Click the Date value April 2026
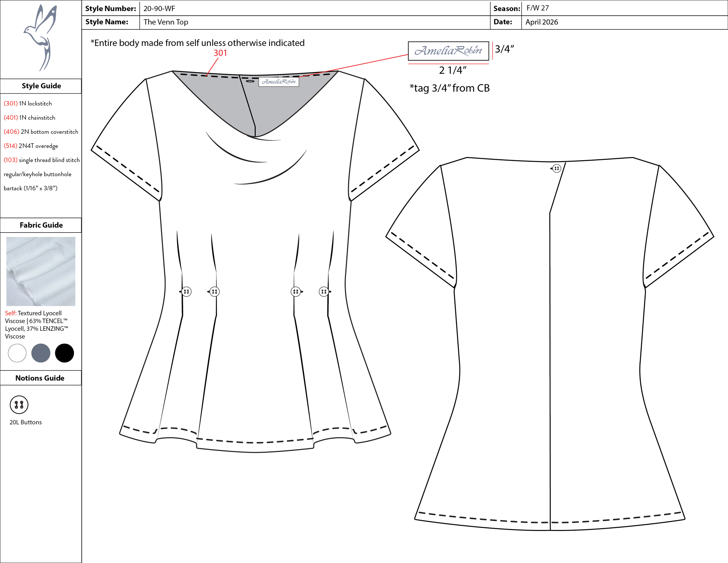 [542, 22]
